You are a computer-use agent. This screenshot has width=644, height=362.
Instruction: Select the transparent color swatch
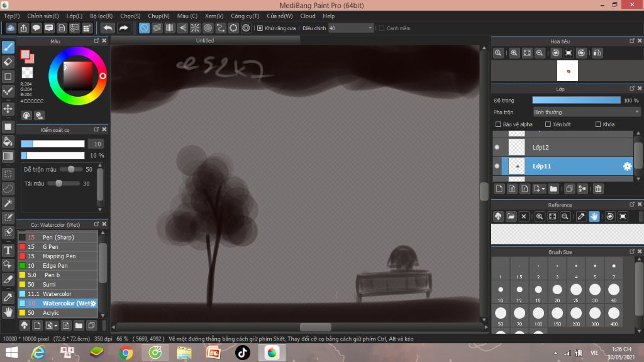pyautogui.click(x=27, y=72)
